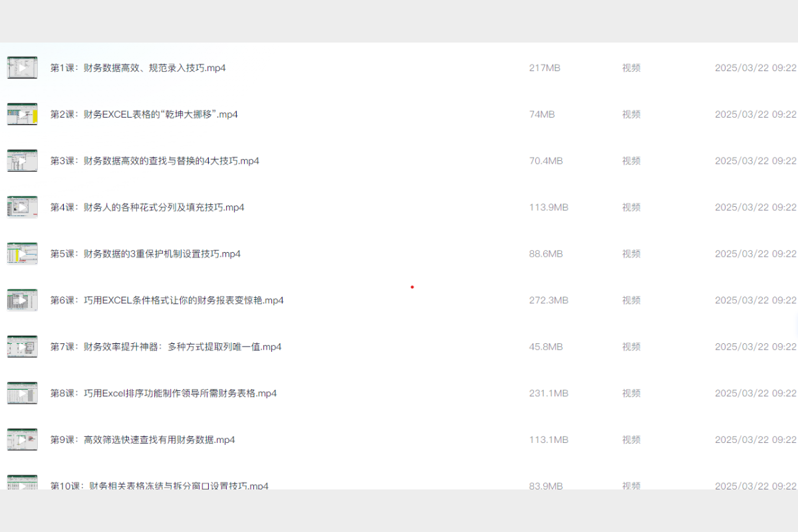Click the 231.1MB file size
The width and height of the screenshot is (798, 532).
549,394
